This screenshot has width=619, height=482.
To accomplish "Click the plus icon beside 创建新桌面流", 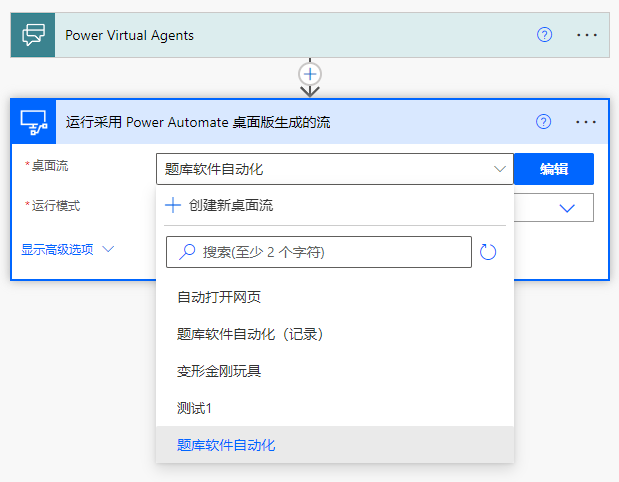I will pos(173,205).
